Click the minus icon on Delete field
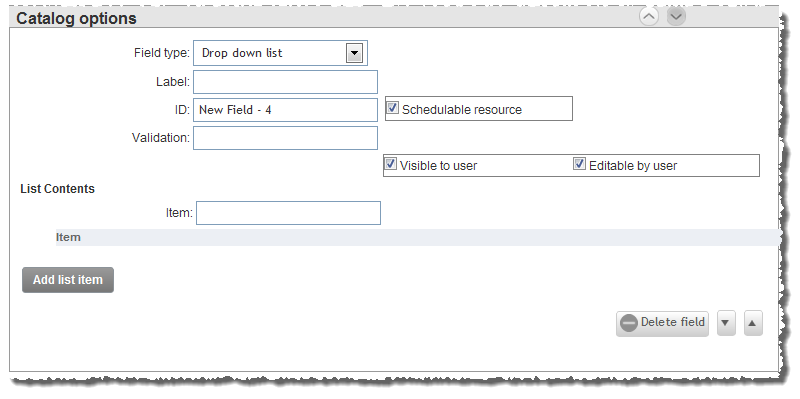Viewport: 800px width, 399px height. click(x=629, y=323)
